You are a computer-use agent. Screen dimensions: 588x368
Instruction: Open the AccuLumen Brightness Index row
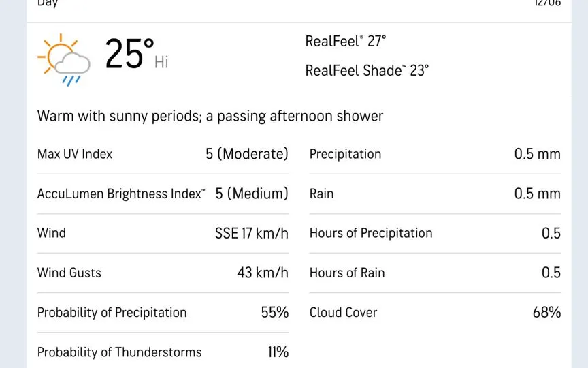tap(163, 194)
